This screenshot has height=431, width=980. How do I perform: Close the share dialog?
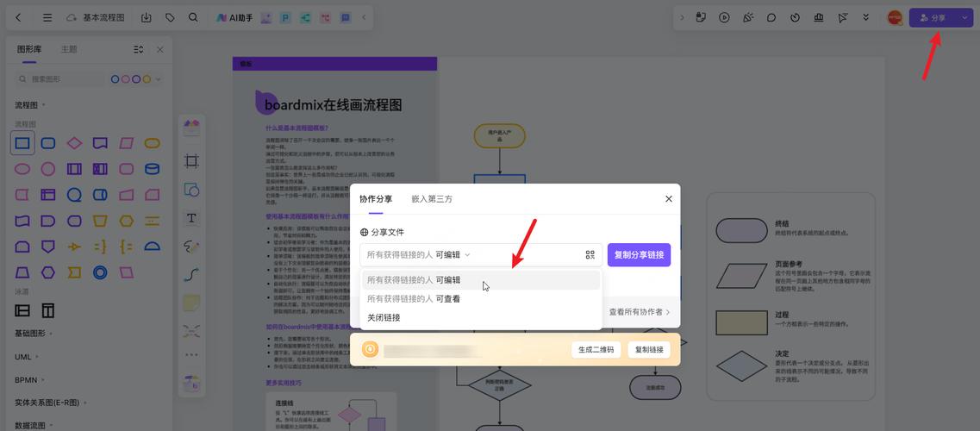coord(669,199)
